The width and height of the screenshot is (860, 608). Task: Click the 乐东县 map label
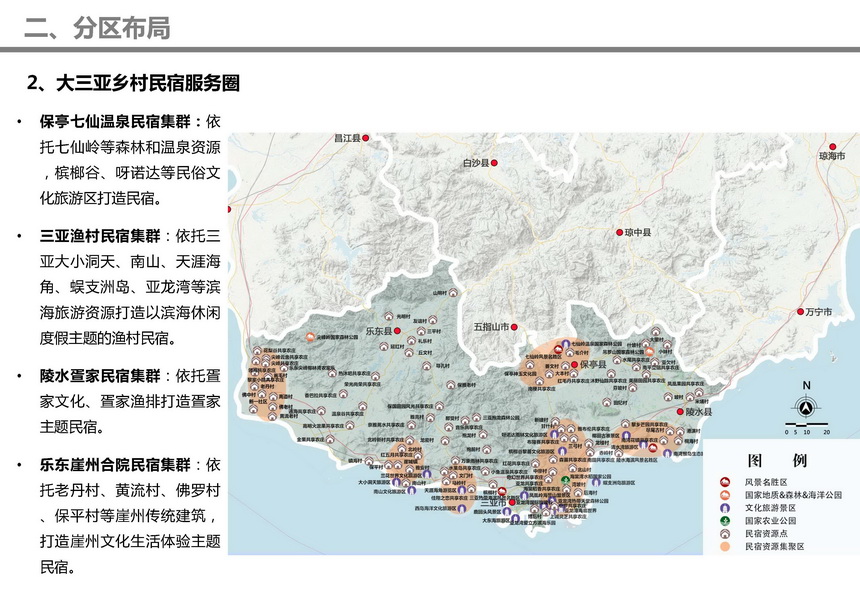pos(379,331)
